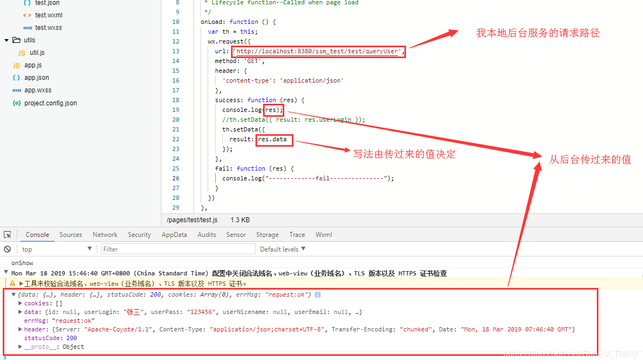Image resolution: width=643 pixels, height=364 pixels.
Task: Open the Trace tab
Action: click(297, 235)
